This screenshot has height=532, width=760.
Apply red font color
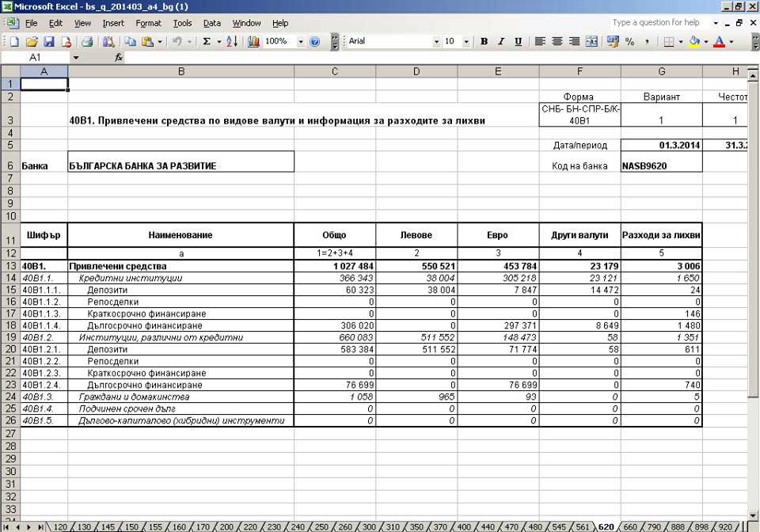pos(720,42)
